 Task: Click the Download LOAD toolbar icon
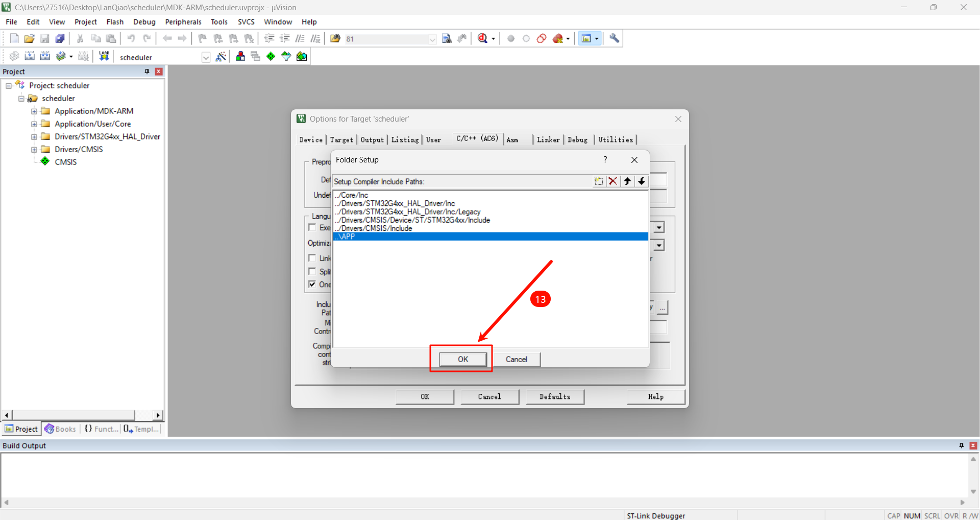[x=104, y=56]
